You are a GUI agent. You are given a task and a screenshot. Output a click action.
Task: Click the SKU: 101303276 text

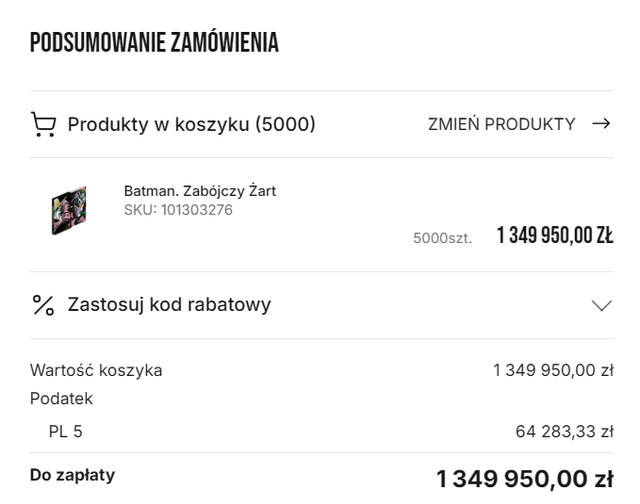click(178, 210)
